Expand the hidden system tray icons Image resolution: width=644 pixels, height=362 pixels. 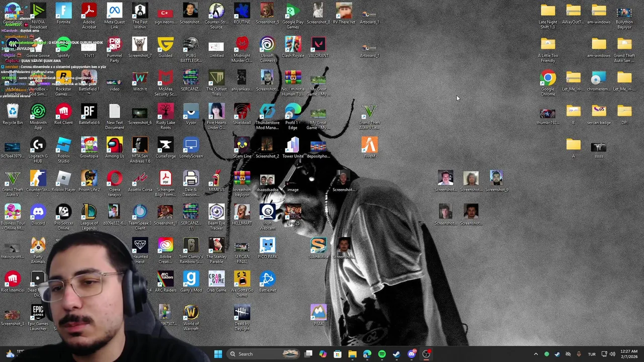click(536, 354)
